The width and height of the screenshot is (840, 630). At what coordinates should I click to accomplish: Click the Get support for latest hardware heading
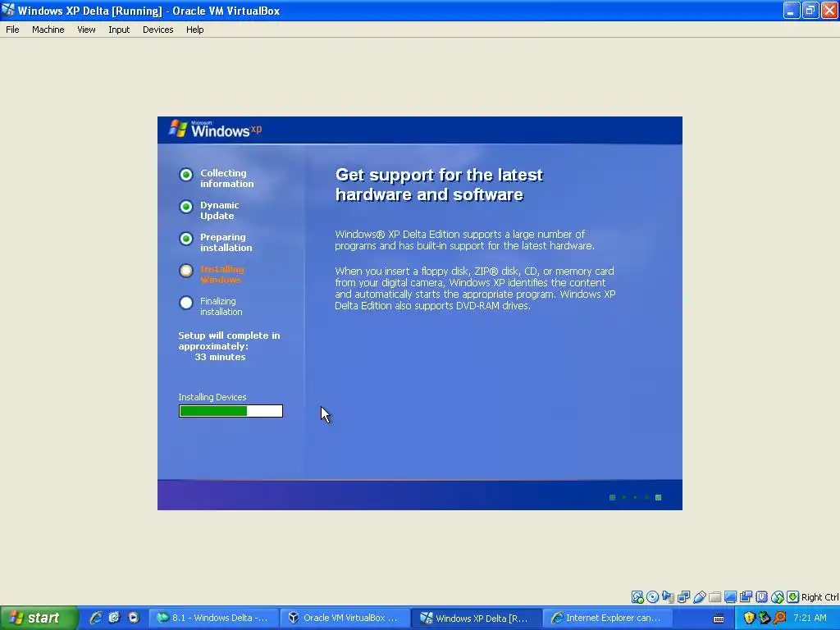439,185
